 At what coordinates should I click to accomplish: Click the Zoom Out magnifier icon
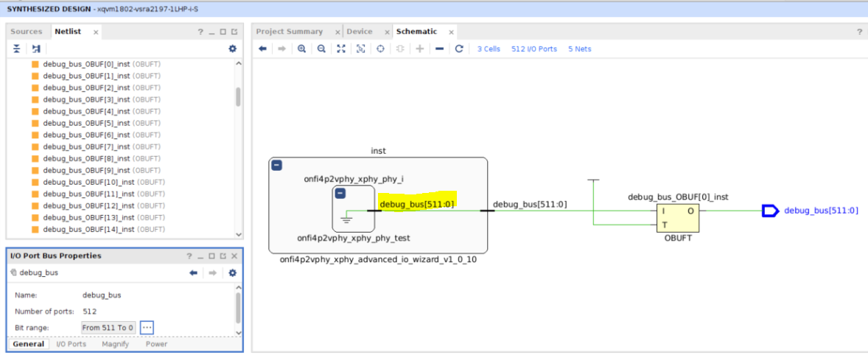(x=321, y=49)
